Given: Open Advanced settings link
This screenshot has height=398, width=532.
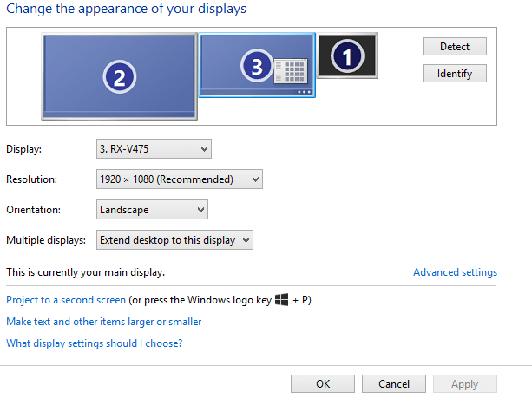Looking at the screenshot, I should coord(455,272).
